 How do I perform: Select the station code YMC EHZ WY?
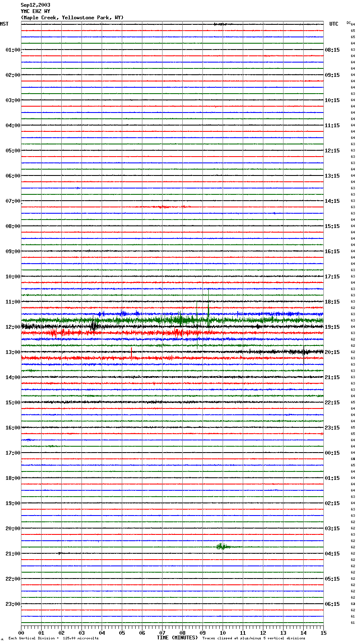pyautogui.click(x=35, y=11)
